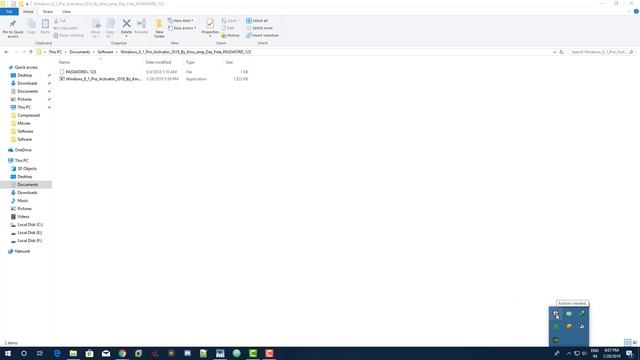Open Google Chrome from the taskbar
Viewport: 640px width, 360px height.
(x=122, y=353)
